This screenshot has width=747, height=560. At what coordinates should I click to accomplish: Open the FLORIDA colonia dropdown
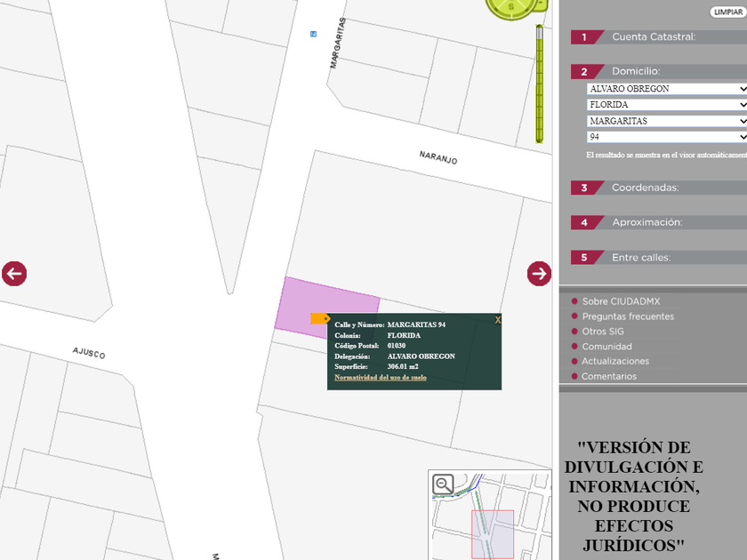click(667, 105)
